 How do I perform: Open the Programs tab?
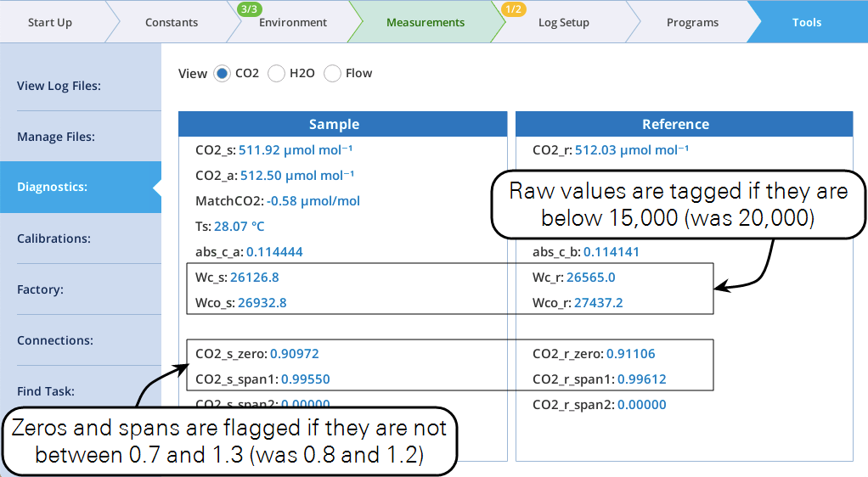(x=692, y=23)
